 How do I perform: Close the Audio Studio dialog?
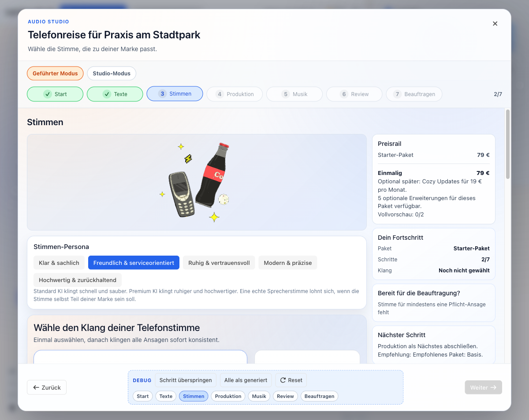click(495, 23)
